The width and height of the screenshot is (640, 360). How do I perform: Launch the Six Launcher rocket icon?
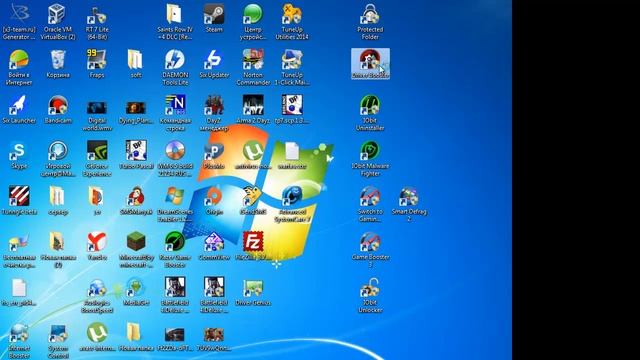click(19, 109)
